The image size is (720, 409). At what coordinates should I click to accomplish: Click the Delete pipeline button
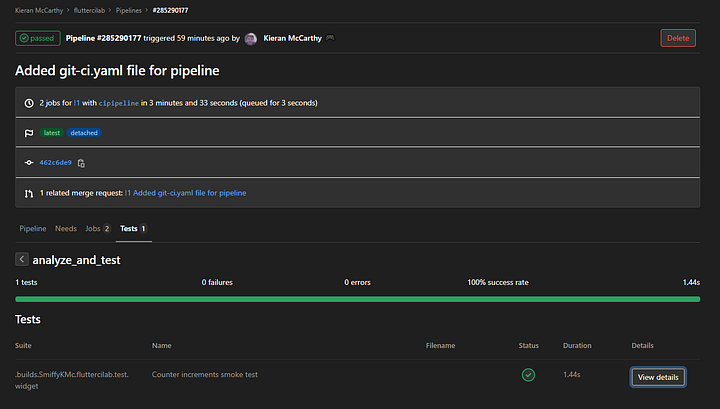(678, 38)
